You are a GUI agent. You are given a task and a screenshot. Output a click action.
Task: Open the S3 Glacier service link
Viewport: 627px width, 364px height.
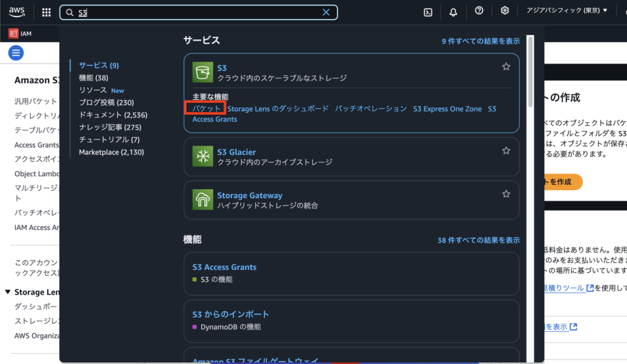click(x=236, y=152)
